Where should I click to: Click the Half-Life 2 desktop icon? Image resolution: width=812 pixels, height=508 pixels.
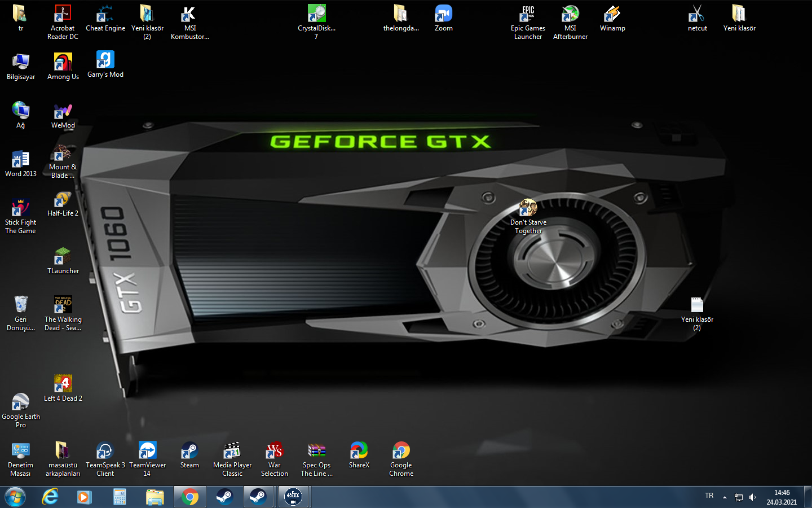coord(63,200)
